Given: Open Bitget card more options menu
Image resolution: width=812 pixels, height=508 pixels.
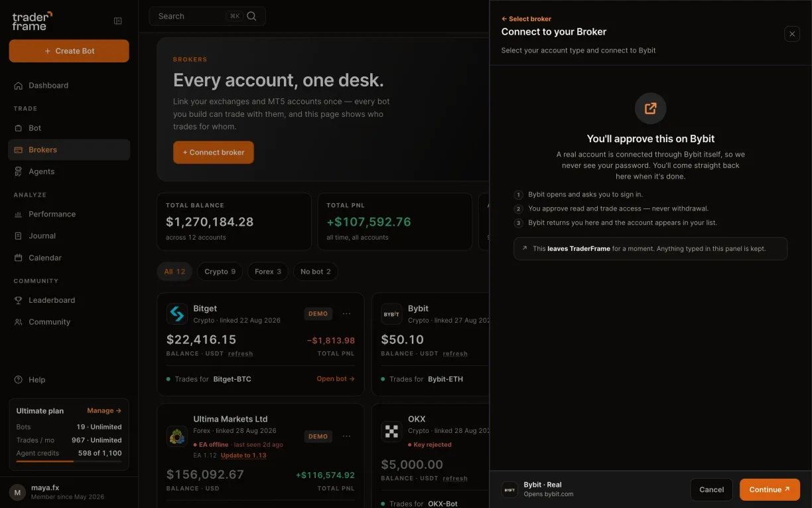Looking at the screenshot, I should (x=347, y=313).
